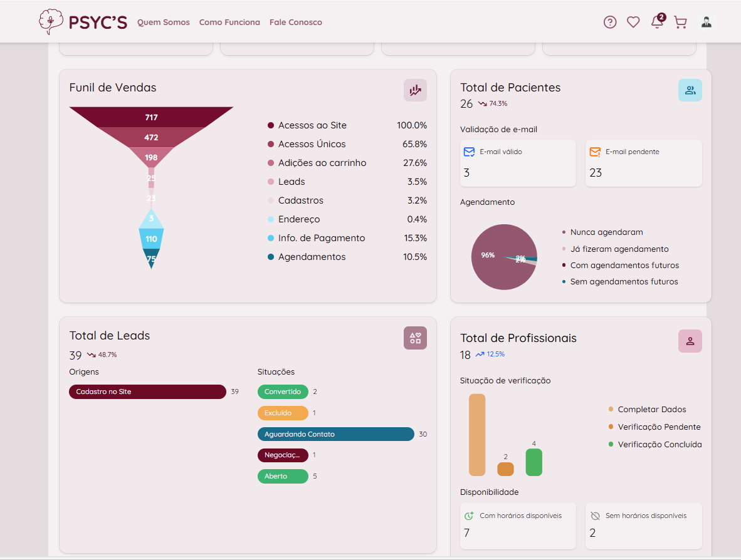This screenshot has width=741, height=560.
Task: Go to Como Funciona page
Action: (229, 22)
